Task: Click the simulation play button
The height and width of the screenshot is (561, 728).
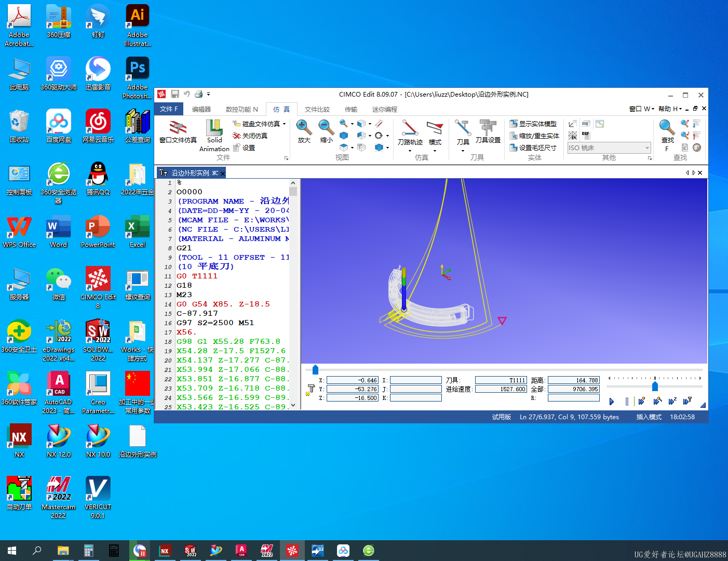Action: pyautogui.click(x=612, y=402)
